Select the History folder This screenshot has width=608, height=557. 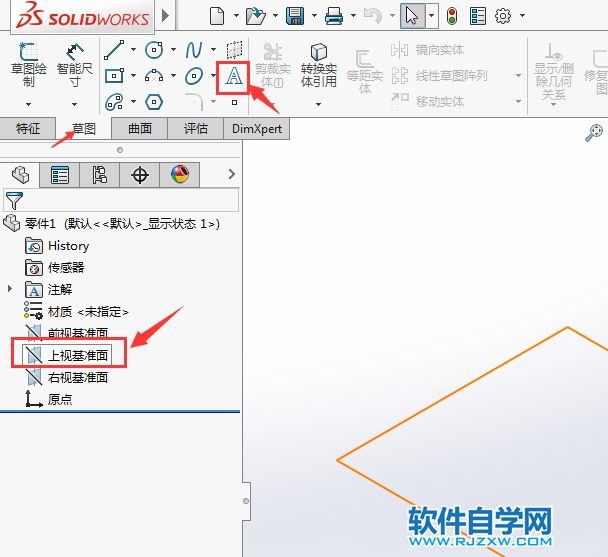[x=57, y=246]
